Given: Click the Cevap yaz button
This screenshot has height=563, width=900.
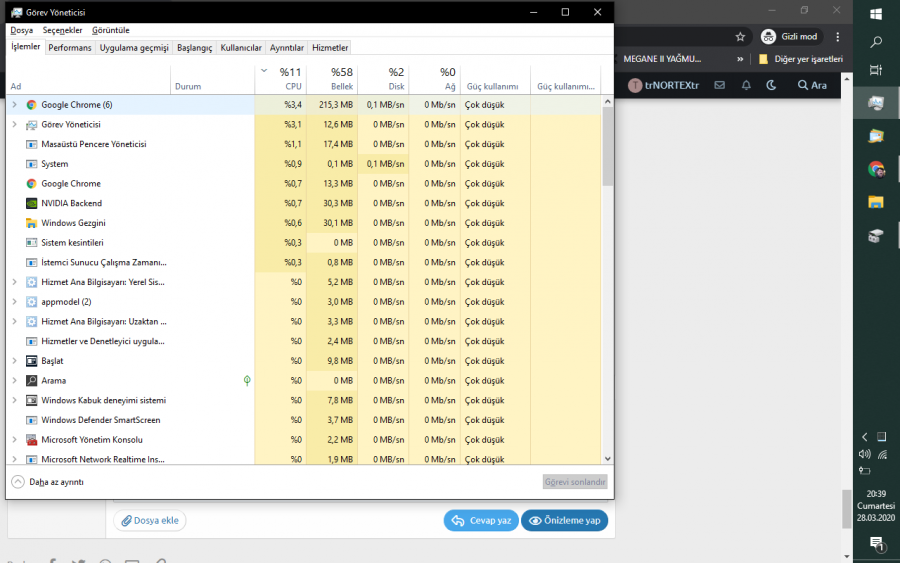Looking at the screenshot, I should click(x=481, y=521).
